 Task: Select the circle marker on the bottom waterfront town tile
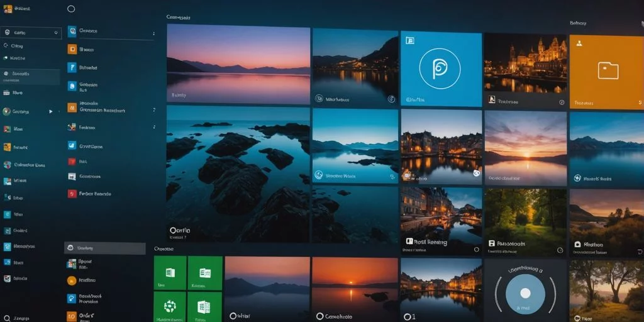pos(408,316)
